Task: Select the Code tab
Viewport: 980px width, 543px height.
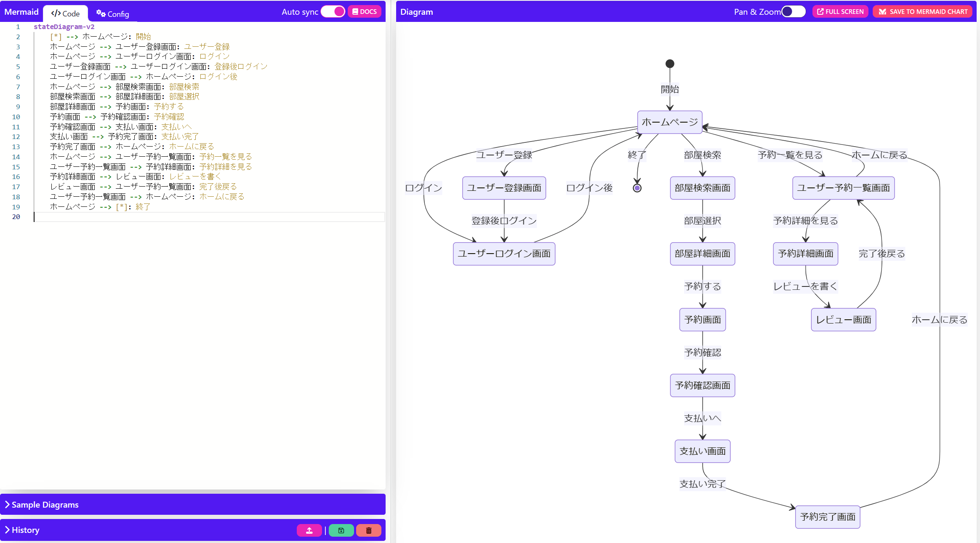Action: 66,14
